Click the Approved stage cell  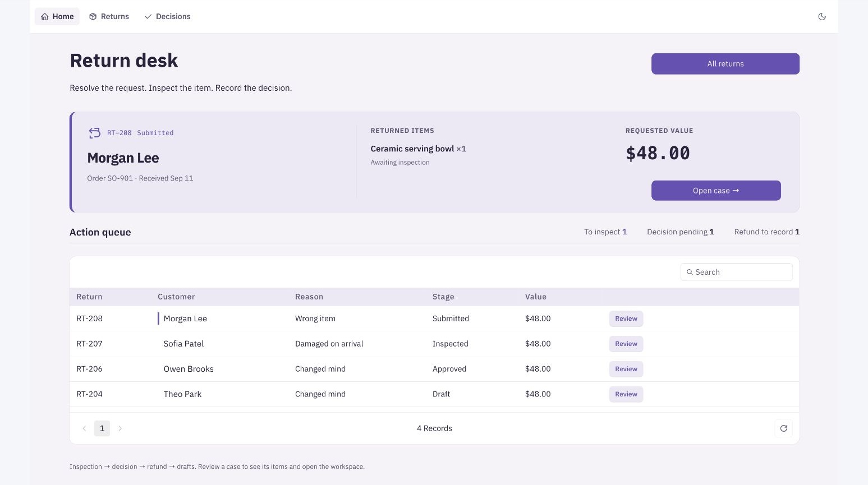tap(449, 369)
